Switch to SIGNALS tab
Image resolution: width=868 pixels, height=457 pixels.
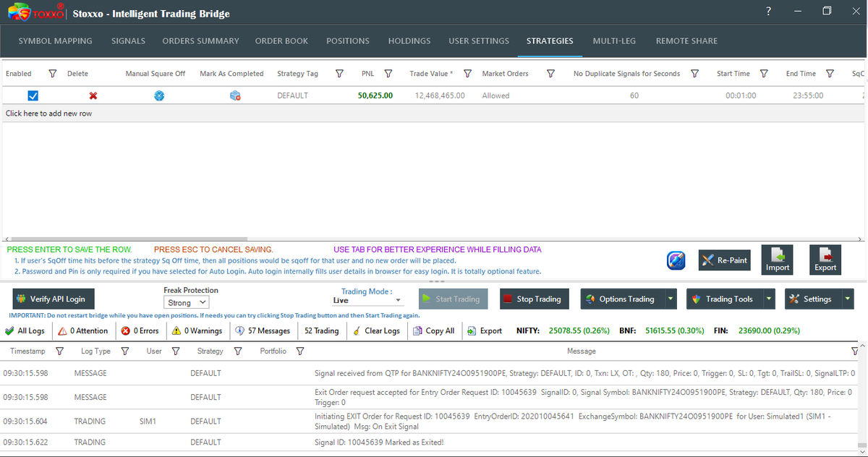(128, 41)
